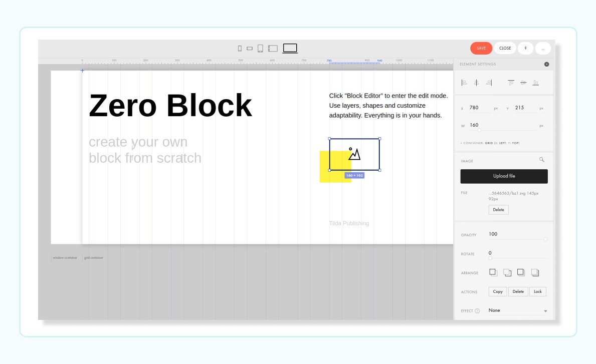Select the image placeholder element on canvas

[354, 155]
